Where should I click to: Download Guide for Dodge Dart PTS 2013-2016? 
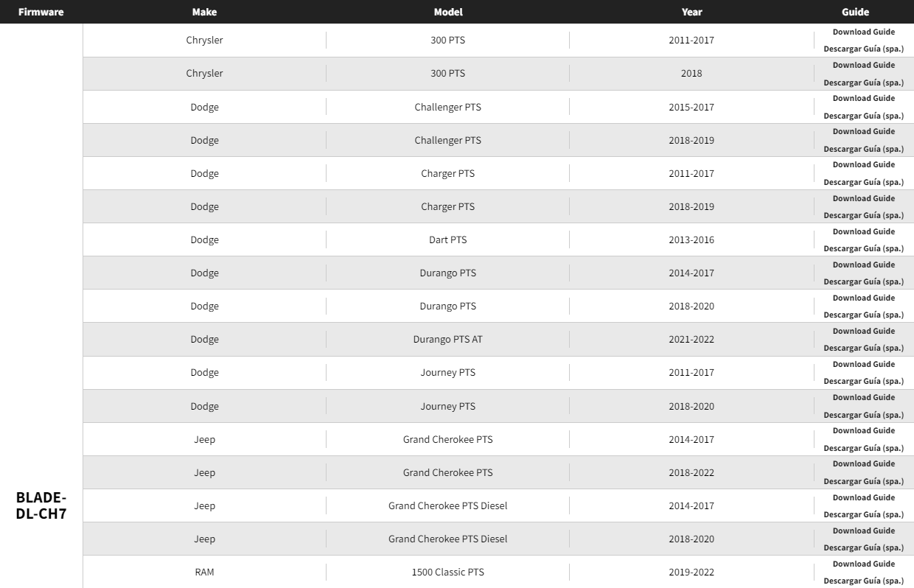tap(863, 231)
